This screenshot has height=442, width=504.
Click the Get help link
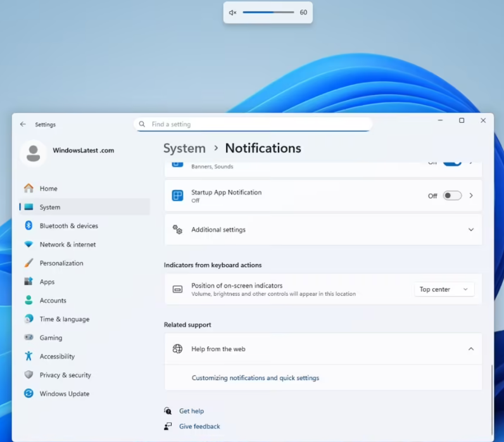191,411
